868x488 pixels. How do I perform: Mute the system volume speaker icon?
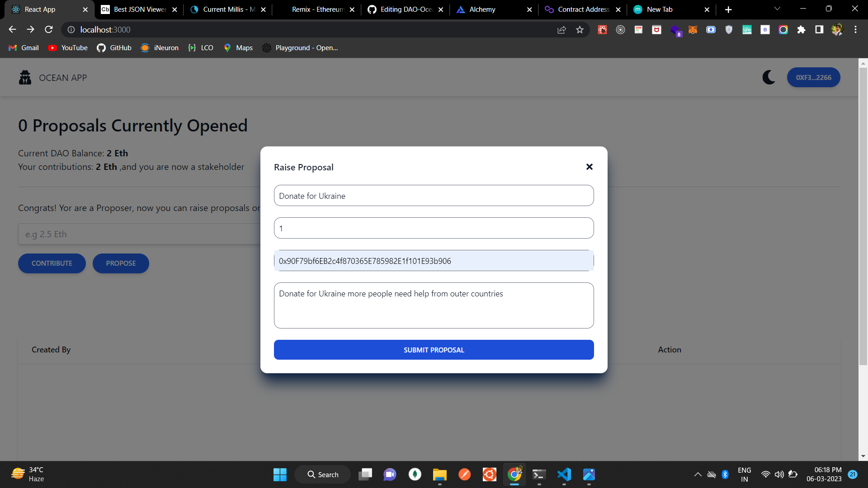tap(779, 474)
